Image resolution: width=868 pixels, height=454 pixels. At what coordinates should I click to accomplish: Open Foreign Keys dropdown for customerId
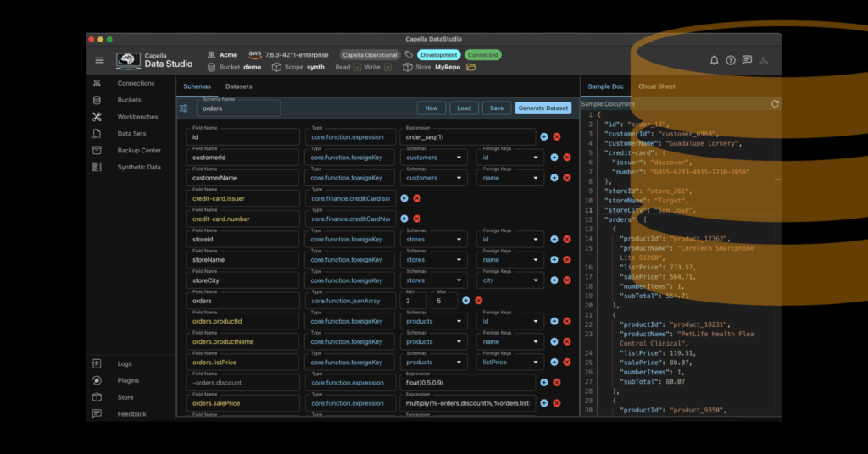pos(509,158)
